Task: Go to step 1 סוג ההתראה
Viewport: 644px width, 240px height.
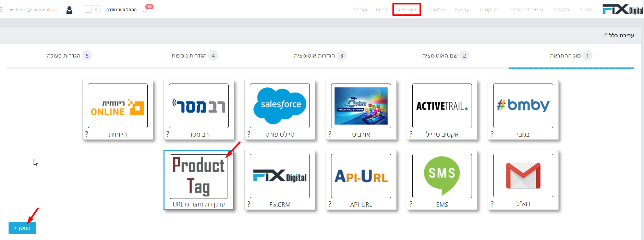Action: click(x=571, y=55)
